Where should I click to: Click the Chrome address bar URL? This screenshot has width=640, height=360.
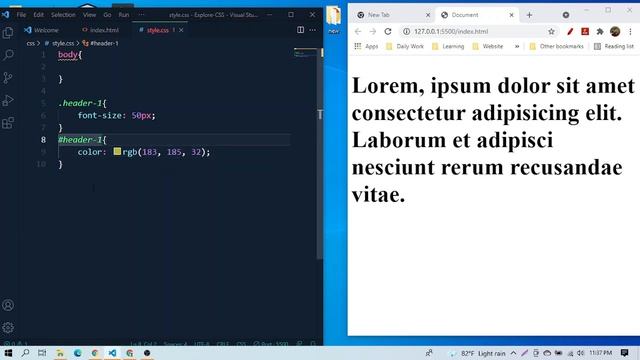[x=451, y=31]
